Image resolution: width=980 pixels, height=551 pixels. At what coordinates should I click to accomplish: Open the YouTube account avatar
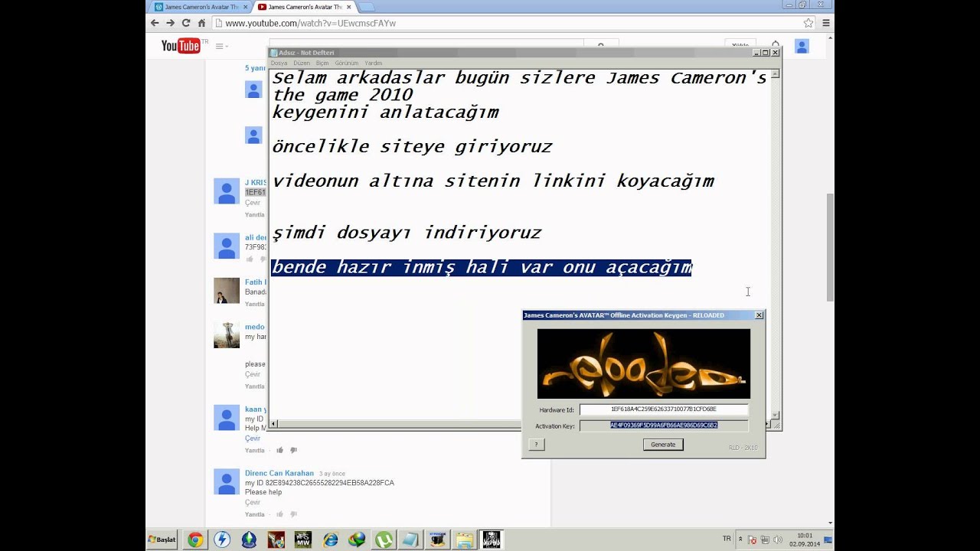(802, 46)
